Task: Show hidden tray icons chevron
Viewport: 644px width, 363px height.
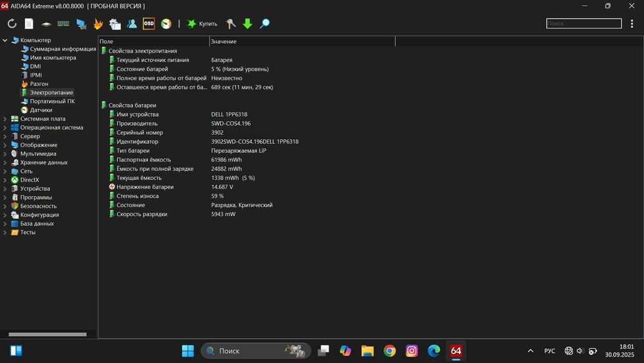Action: (x=531, y=351)
